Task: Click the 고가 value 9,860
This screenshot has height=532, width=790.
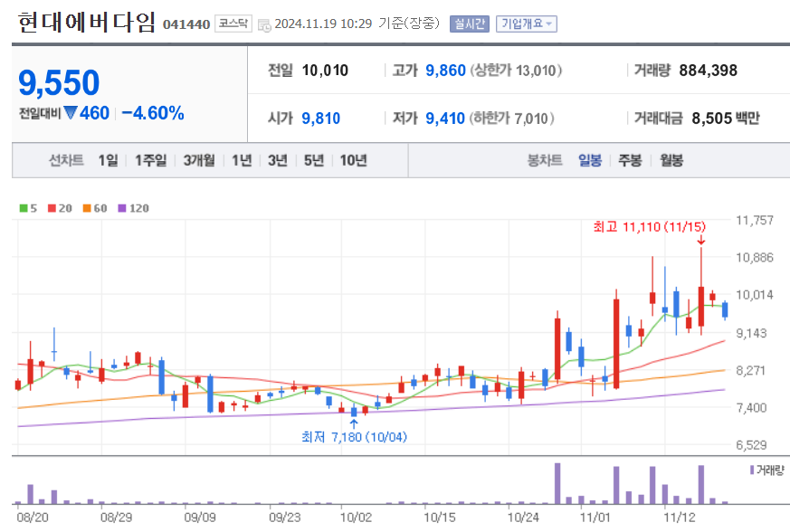Action: click(445, 71)
